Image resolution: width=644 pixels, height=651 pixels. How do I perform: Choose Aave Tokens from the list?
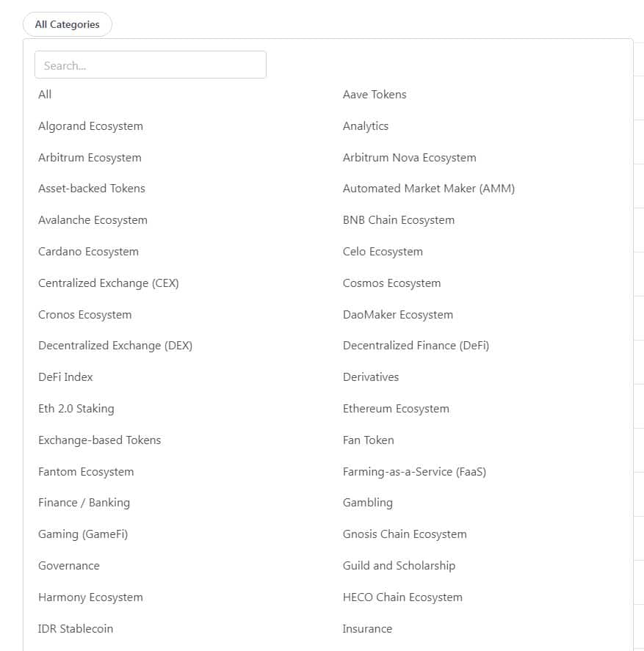[x=374, y=94]
